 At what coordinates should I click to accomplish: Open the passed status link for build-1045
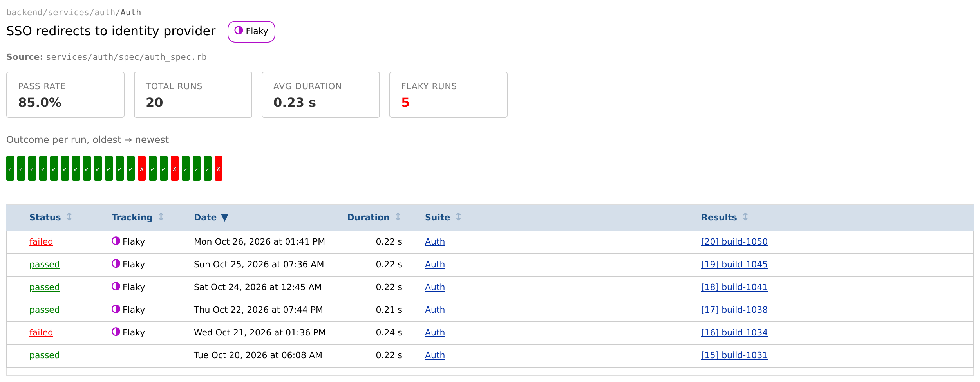click(x=45, y=265)
